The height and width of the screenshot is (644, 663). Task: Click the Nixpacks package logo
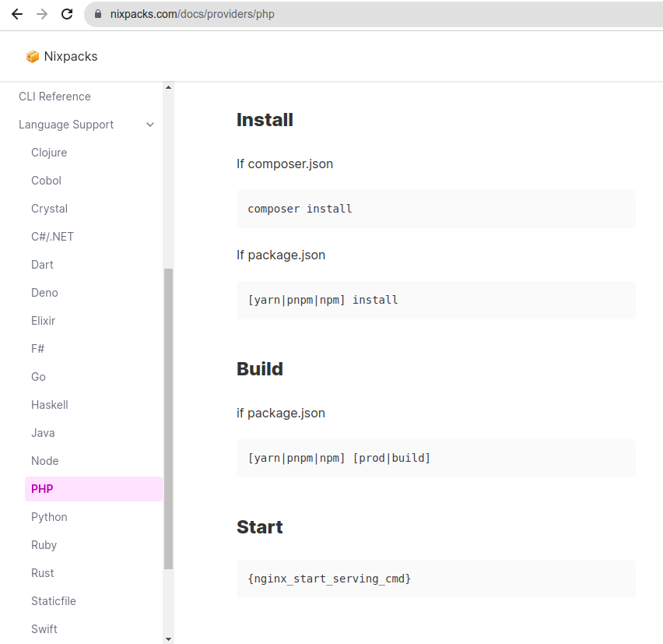click(x=33, y=56)
